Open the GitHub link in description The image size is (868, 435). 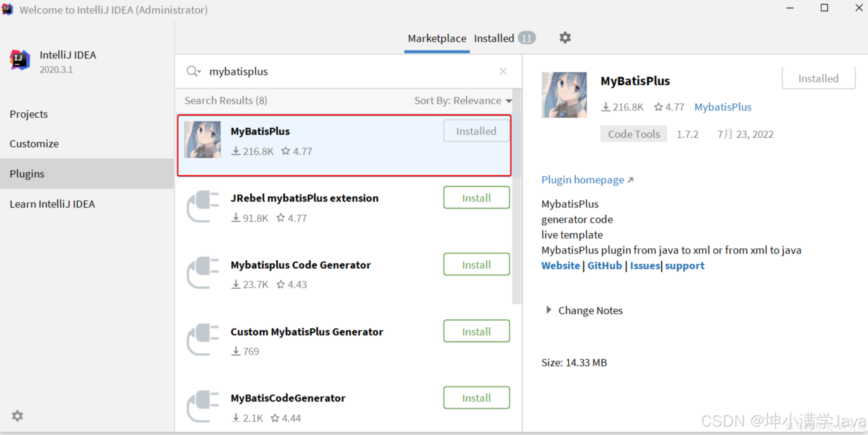point(604,265)
